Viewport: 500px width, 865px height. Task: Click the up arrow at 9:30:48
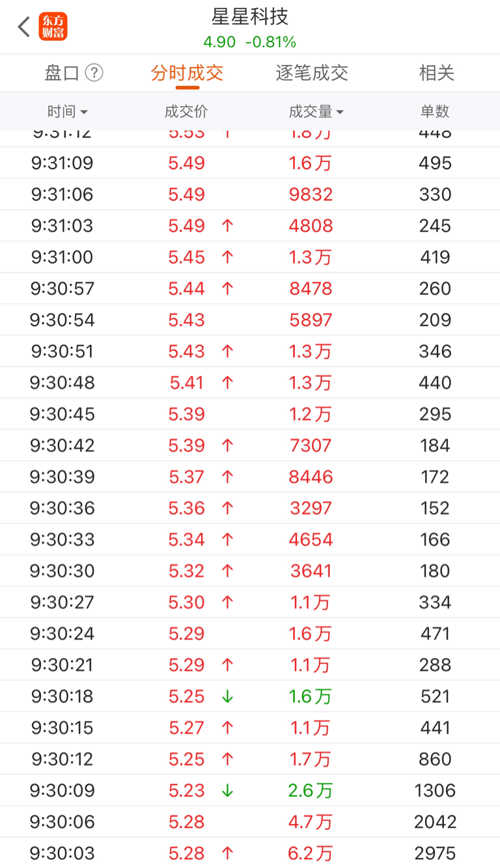pyautogui.click(x=227, y=383)
